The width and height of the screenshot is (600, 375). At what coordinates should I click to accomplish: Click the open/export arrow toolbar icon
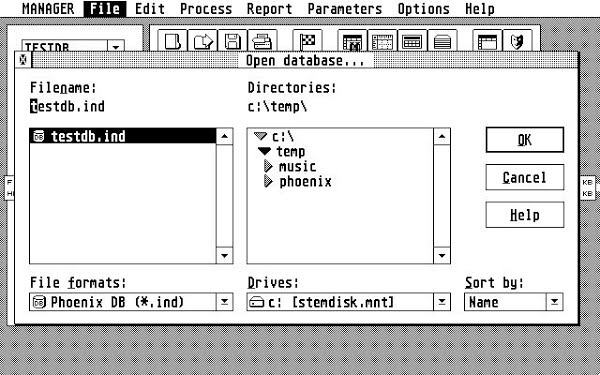(x=202, y=41)
